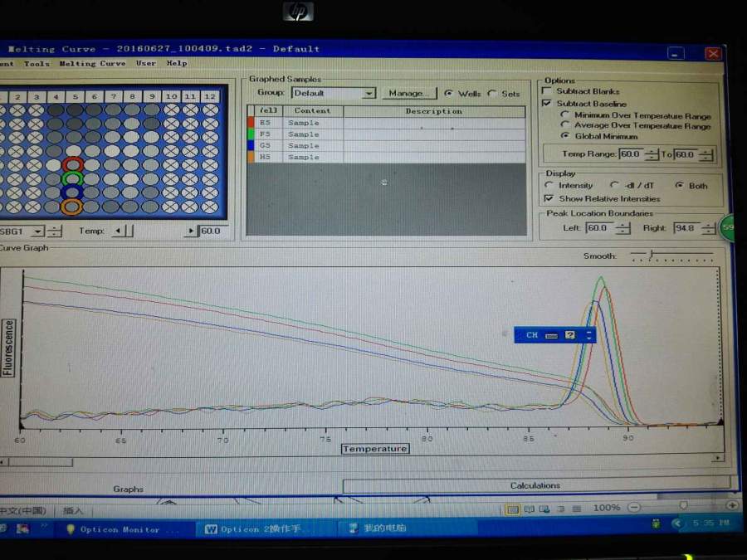747x560 pixels.
Task: Open the User menu
Action: 146,63
